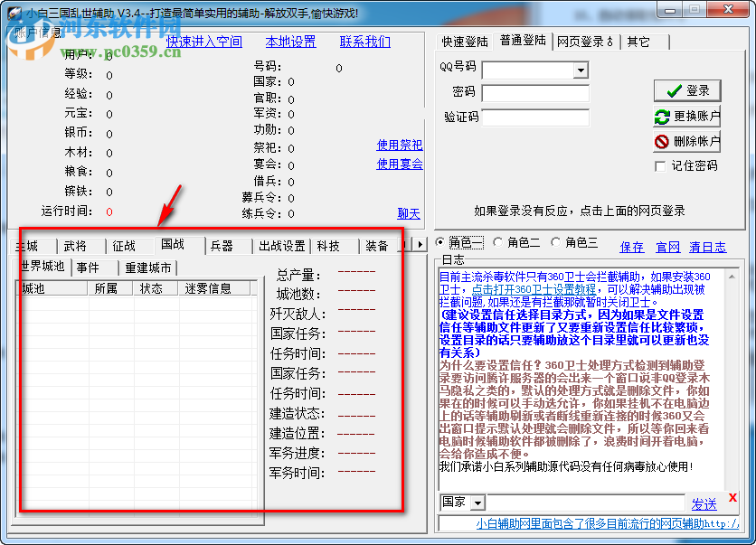Click the 保存 link

[631, 248]
